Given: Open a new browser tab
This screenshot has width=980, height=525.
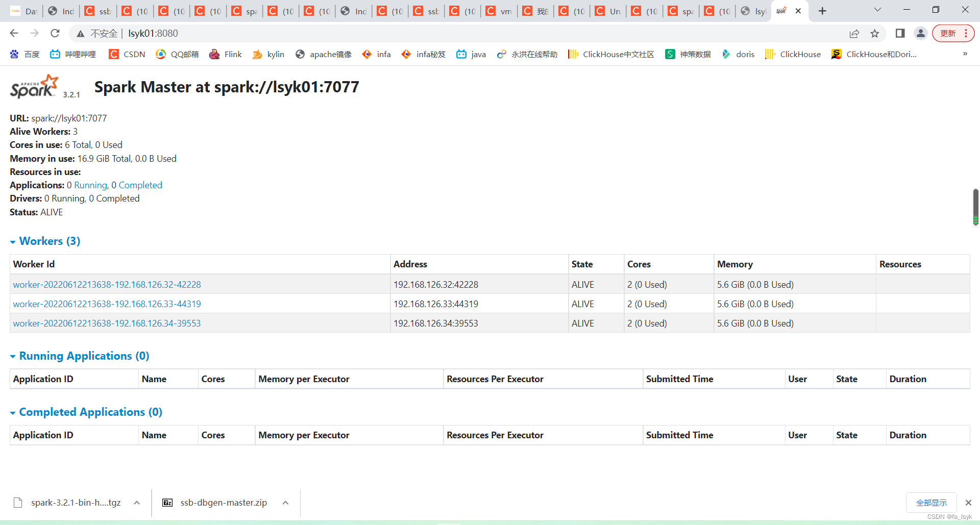Looking at the screenshot, I should point(822,11).
